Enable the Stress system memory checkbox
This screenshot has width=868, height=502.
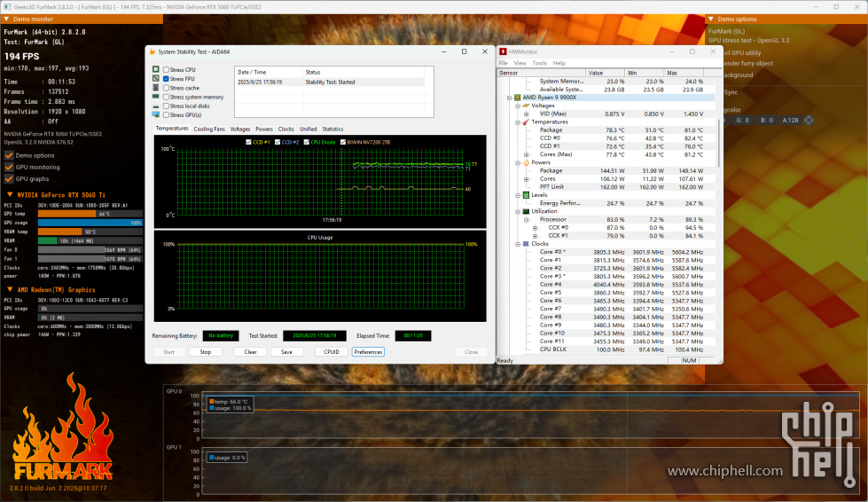click(166, 97)
